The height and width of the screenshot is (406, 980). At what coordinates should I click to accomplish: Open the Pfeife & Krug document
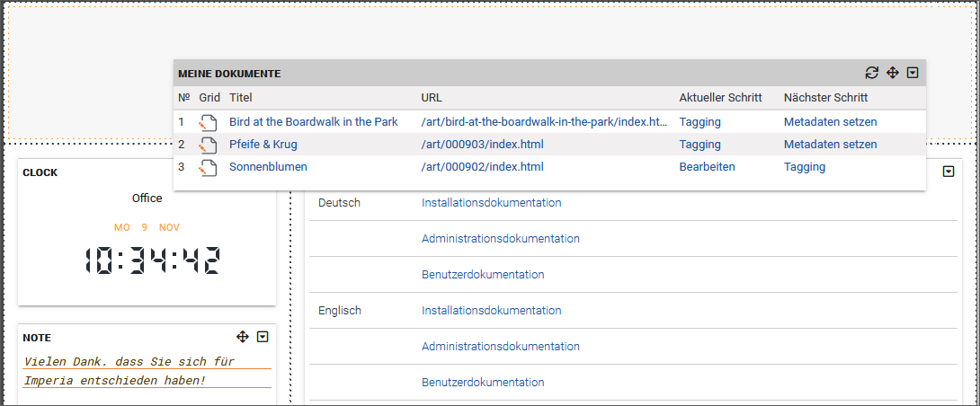pos(263,145)
